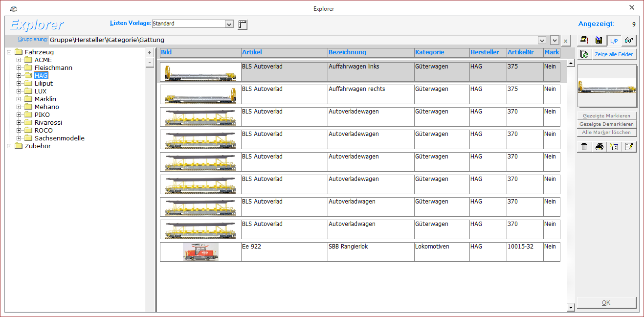Click the new record list icon
The image size is (644, 317).
(x=615, y=146)
